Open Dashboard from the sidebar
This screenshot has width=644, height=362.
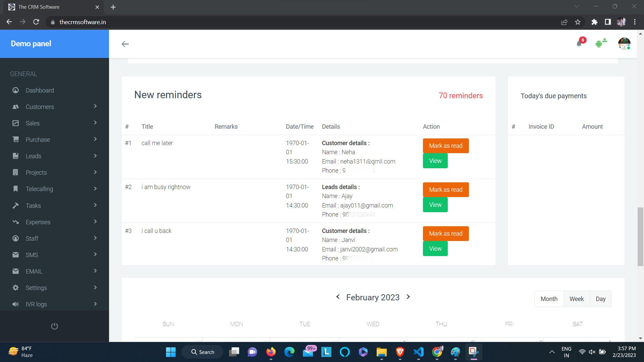40,90
